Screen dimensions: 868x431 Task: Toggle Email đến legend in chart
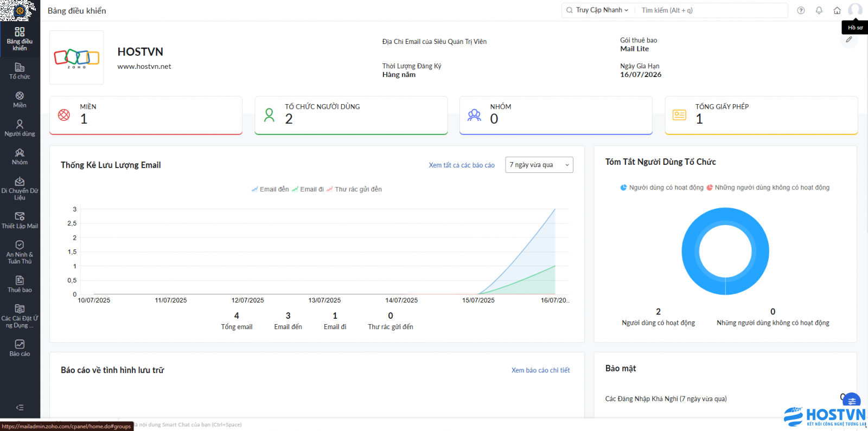click(x=270, y=189)
